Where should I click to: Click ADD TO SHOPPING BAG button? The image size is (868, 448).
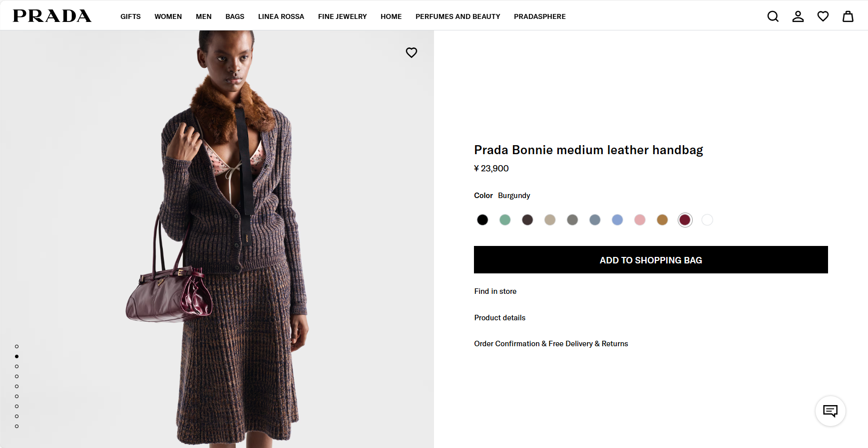coord(650,260)
